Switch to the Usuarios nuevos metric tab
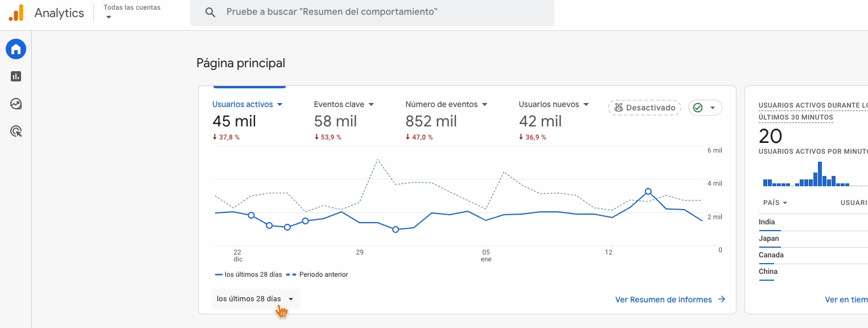This screenshot has height=328, width=868. click(x=553, y=104)
